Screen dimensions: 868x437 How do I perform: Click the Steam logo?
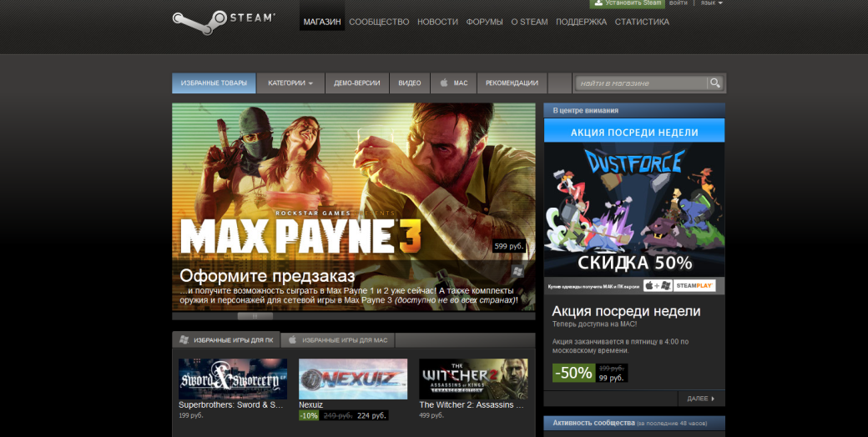click(x=223, y=23)
